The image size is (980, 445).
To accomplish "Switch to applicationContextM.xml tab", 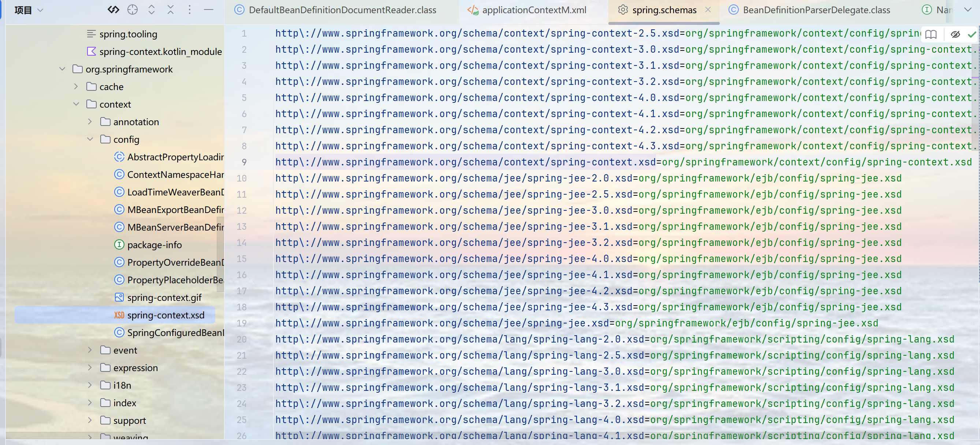I will tap(533, 10).
